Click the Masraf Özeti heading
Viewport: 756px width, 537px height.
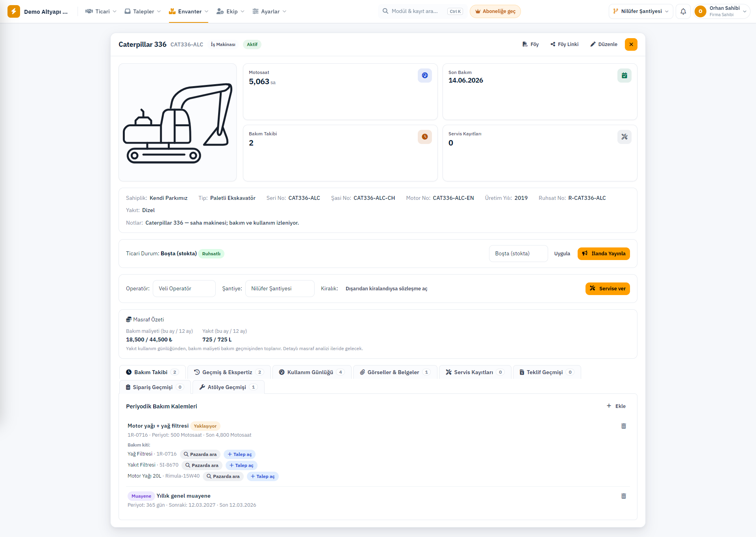coord(145,319)
